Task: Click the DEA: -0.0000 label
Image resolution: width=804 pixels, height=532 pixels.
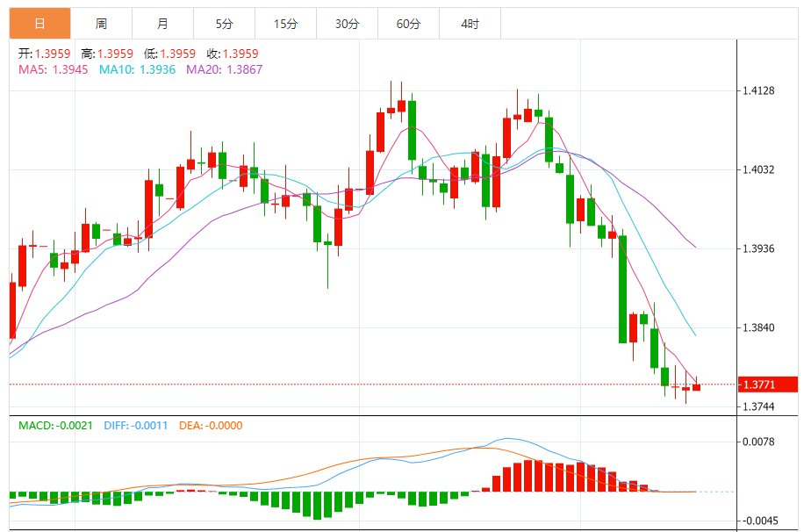Action: (x=210, y=426)
